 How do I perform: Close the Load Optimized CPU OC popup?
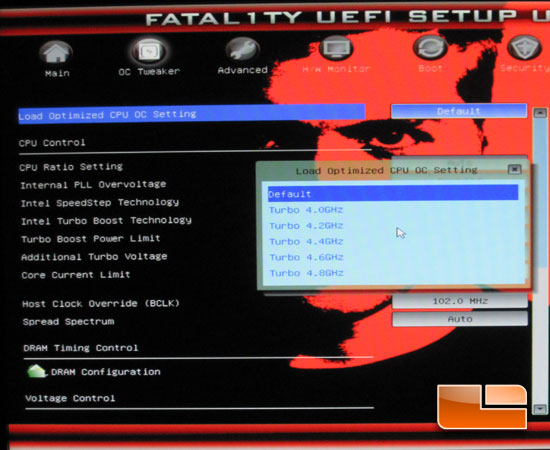tap(514, 169)
